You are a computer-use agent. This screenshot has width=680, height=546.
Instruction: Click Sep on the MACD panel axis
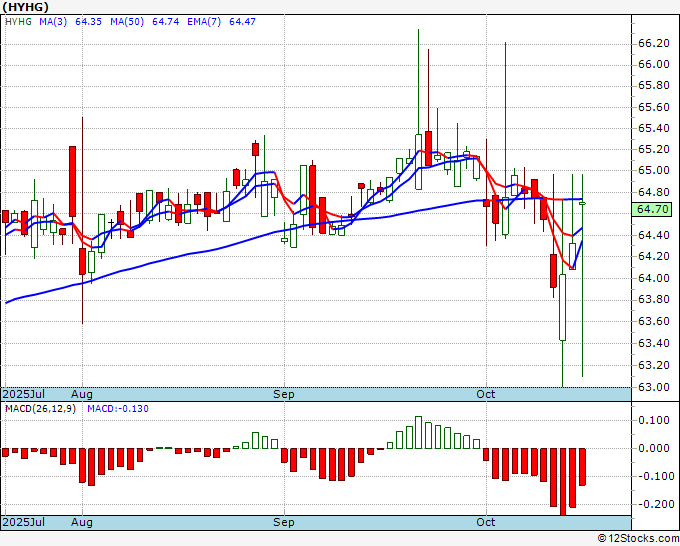tap(284, 522)
